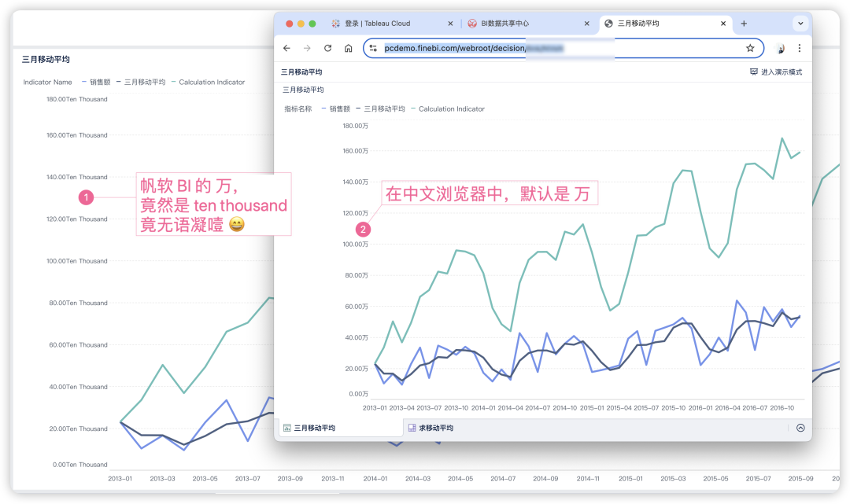Close the browser window with red button

tap(290, 24)
